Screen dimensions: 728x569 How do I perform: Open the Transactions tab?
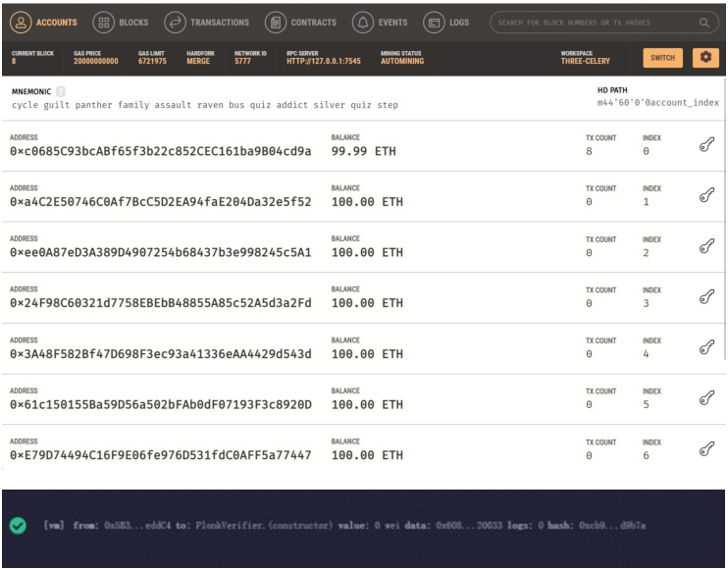tap(206, 23)
